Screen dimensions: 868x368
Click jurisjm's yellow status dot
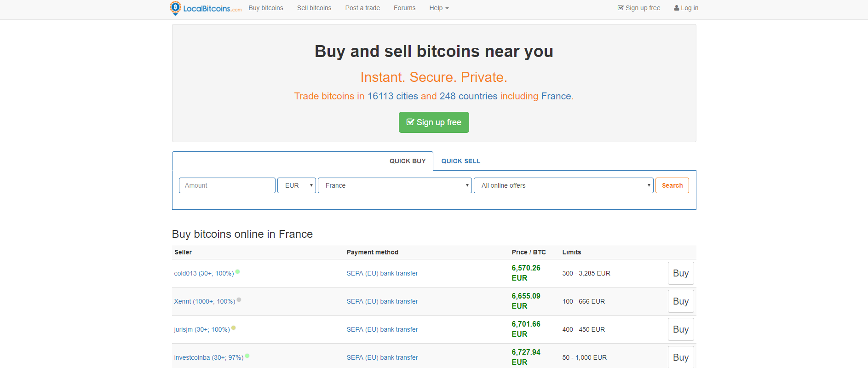click(234, 328)
